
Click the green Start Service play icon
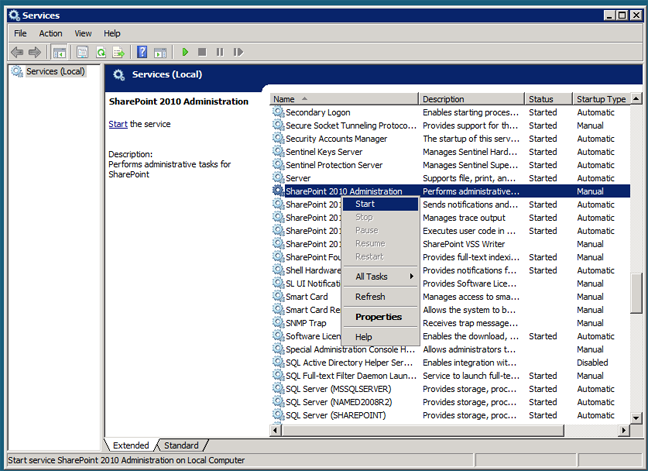pos(185,52)
